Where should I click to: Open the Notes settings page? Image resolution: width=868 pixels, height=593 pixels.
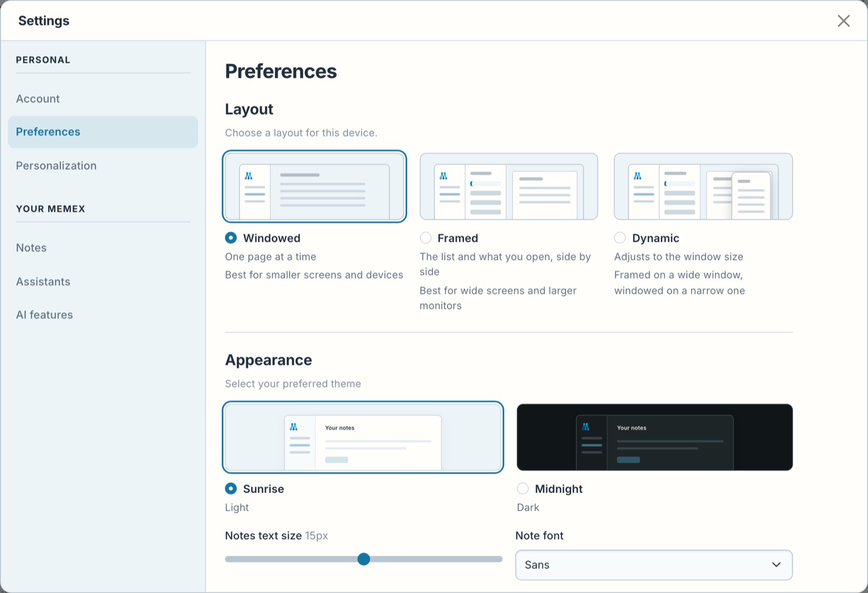pyautogui.click(x=103, y=248)
